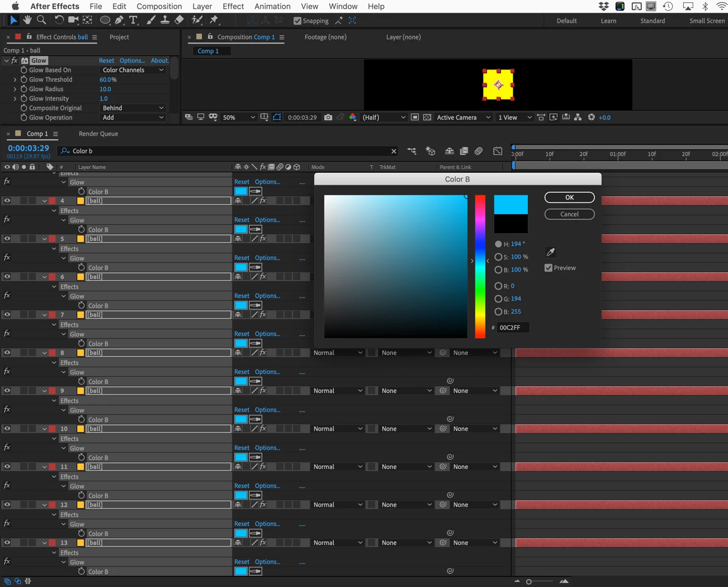Select the Horizontal Type tool
This screenshot has width=728, height=587.
[x=133, y=20]
